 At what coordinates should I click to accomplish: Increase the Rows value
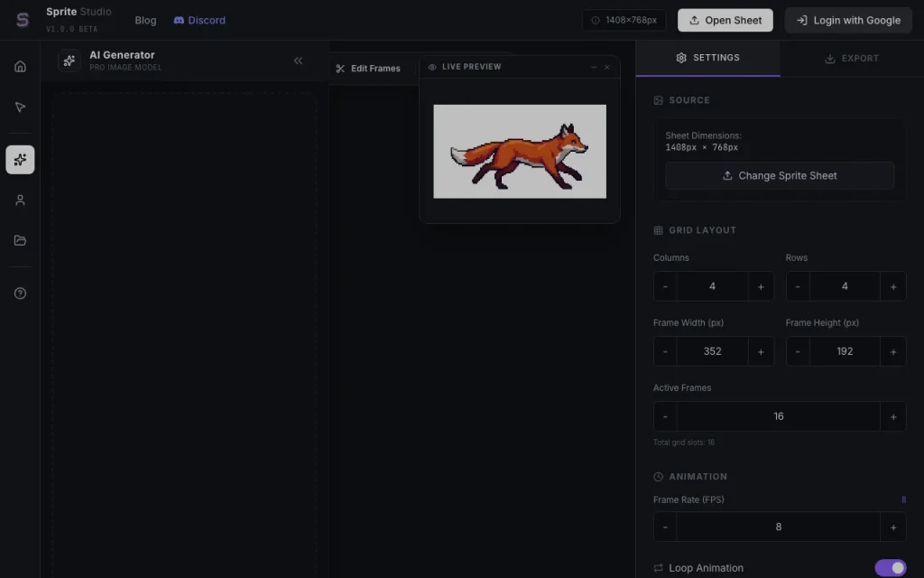tap(893, 286)
